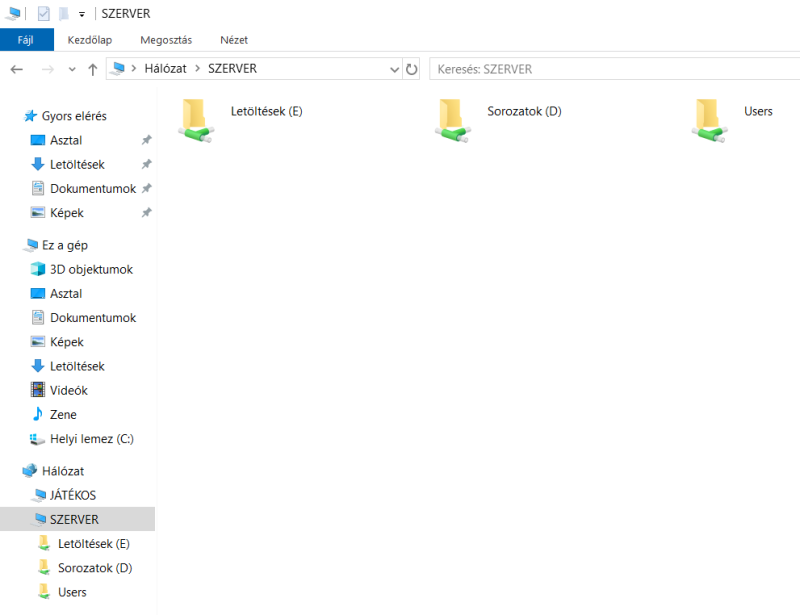Open Videók in the sidebar

68,390
